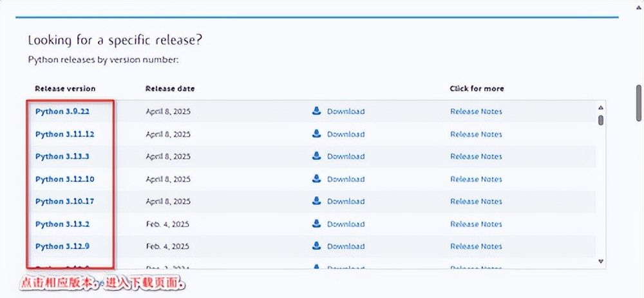Viewport: 644px width, 298px height.
Task: Open the Python 3.12.10 version link
Action: click(64, 179)
